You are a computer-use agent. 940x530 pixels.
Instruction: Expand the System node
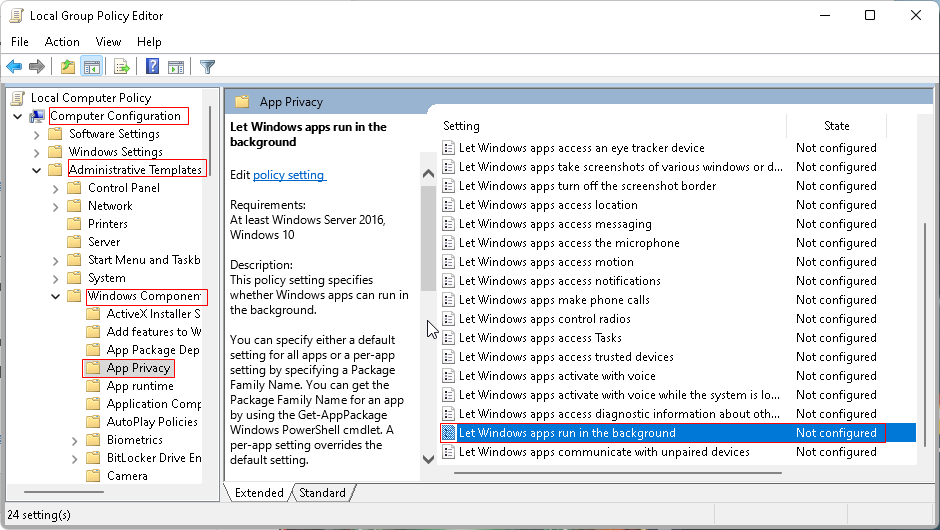[55, 278]
